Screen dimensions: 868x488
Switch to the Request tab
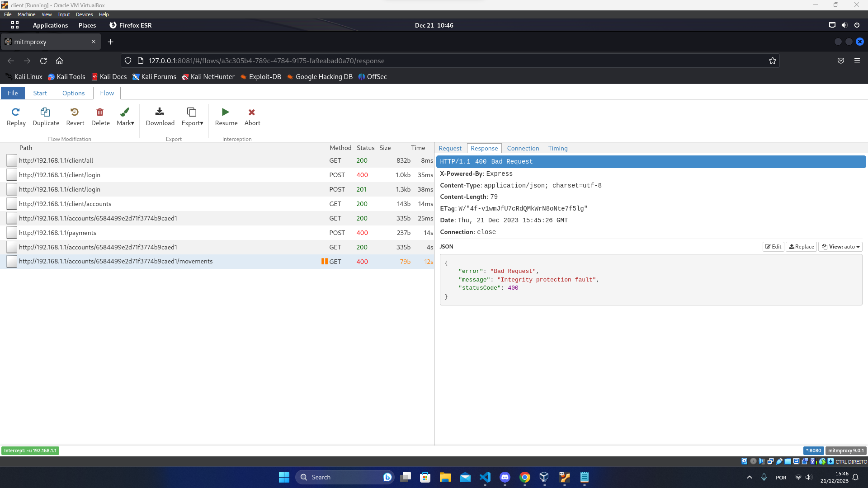pos(450,148)
